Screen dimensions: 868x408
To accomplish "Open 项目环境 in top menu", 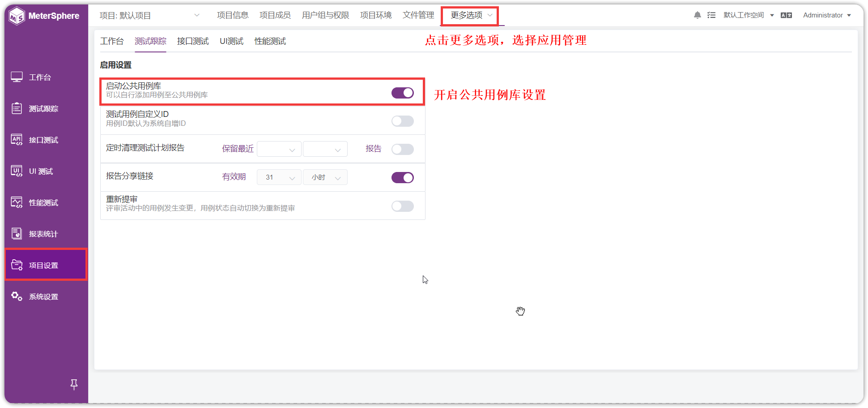I will 376,15.
